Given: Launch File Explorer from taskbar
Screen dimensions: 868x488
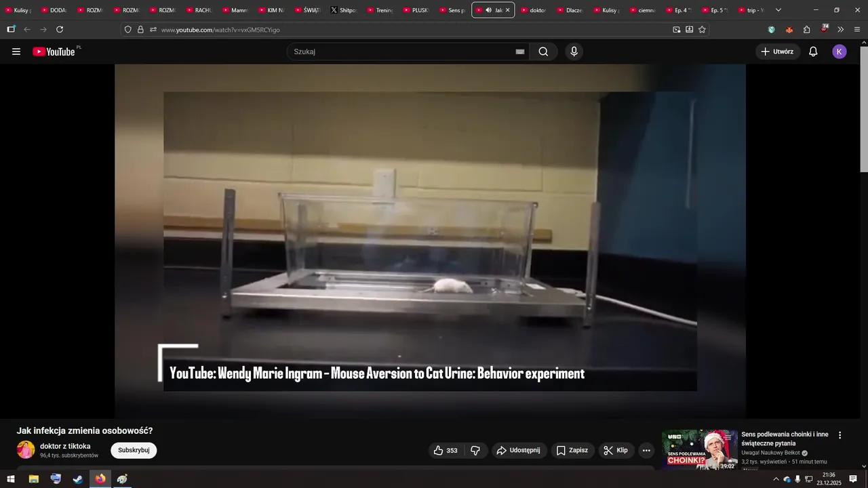Looking at the screenshot, I should coord(33,479).
